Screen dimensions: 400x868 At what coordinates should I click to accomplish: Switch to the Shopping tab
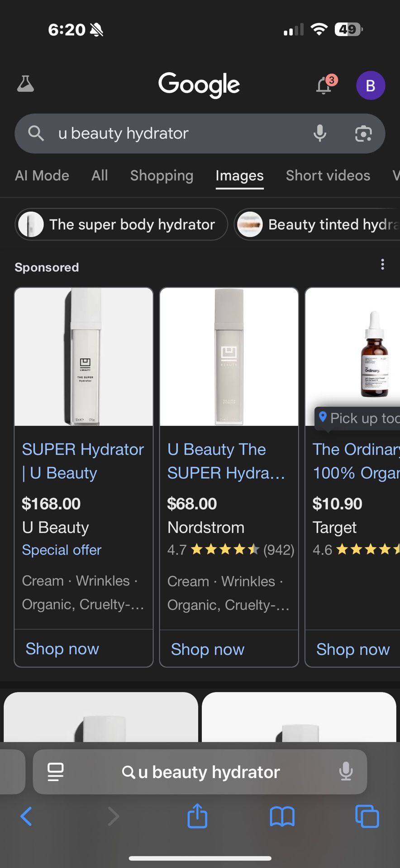(x=162, y=176)
